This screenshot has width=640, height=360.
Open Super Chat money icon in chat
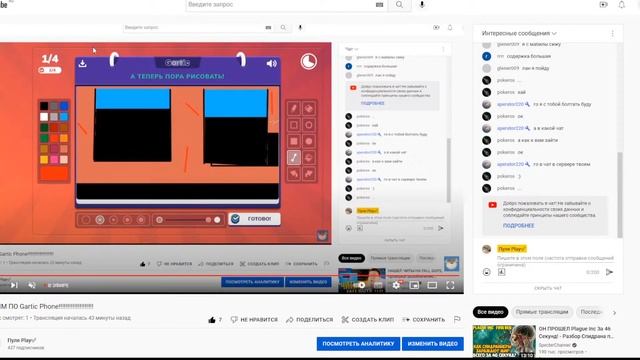pos(502,272)
